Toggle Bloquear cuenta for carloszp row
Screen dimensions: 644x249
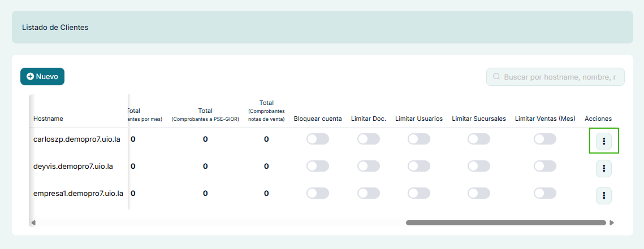(x=318, y=139)
